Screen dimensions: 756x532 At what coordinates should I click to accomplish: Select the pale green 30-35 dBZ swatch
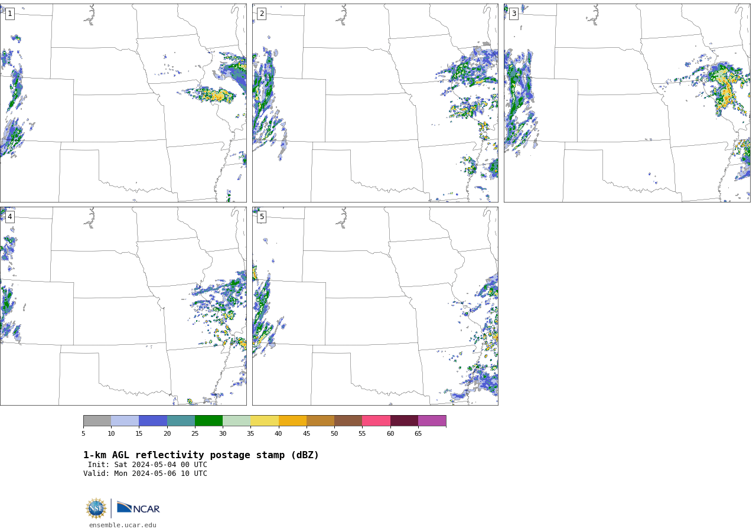(237, 420)
